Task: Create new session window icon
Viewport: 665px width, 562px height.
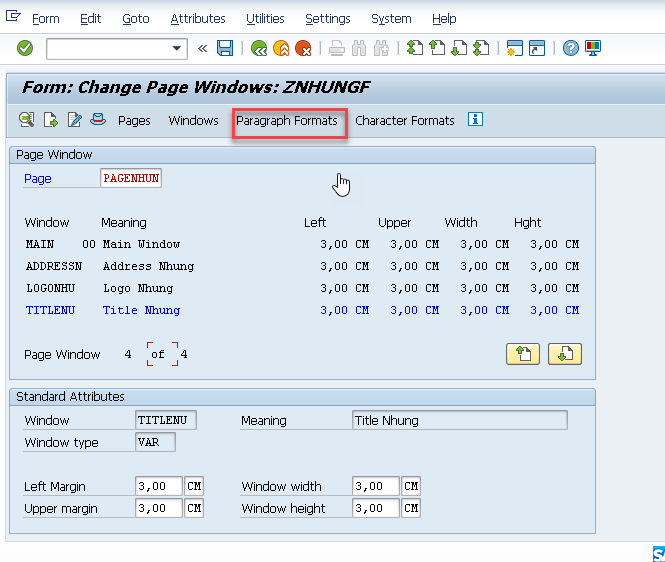Action: click(x=514, y=48)
